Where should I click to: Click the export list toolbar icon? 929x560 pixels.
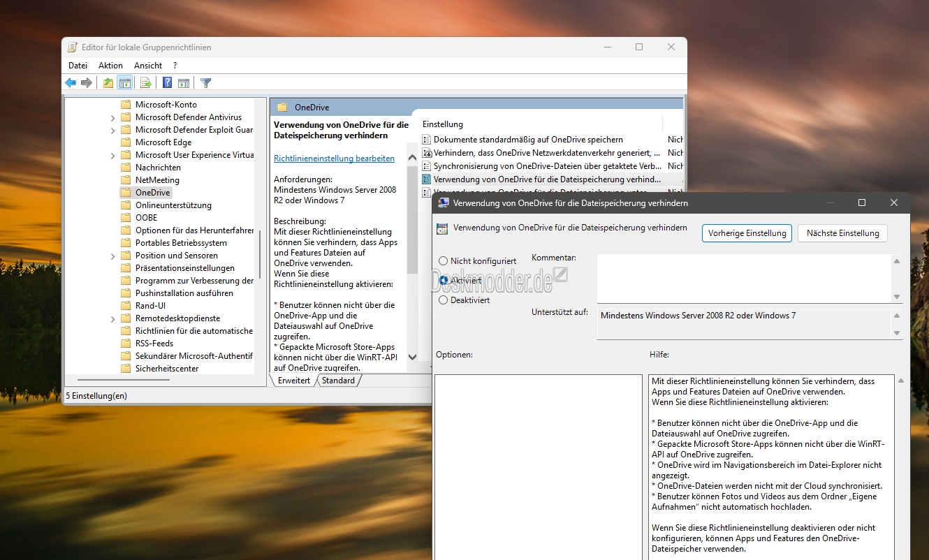coord(145,83)
